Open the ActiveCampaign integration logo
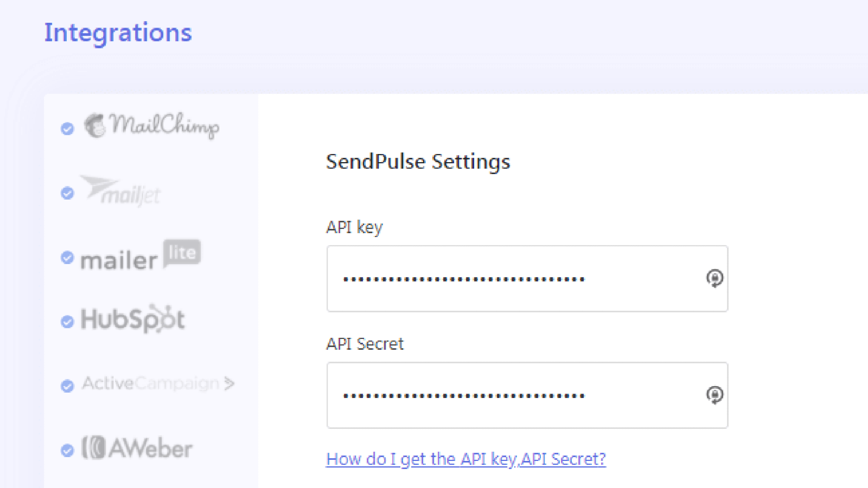This screenshot has height=488, width=868. coord(158,384)
